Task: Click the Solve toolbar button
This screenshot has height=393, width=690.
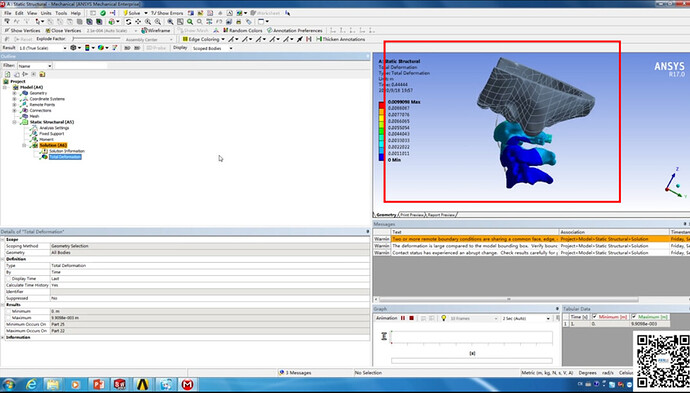Action: [132, 13]
